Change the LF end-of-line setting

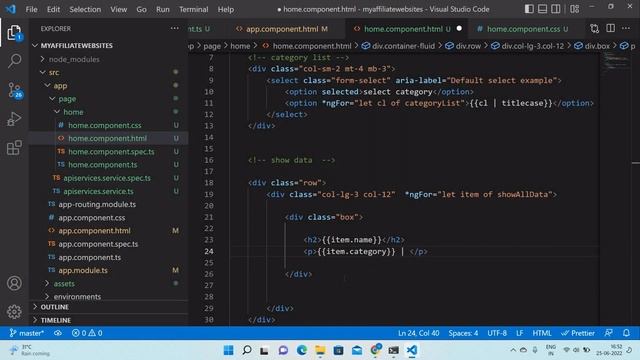(x=519, y=333)
